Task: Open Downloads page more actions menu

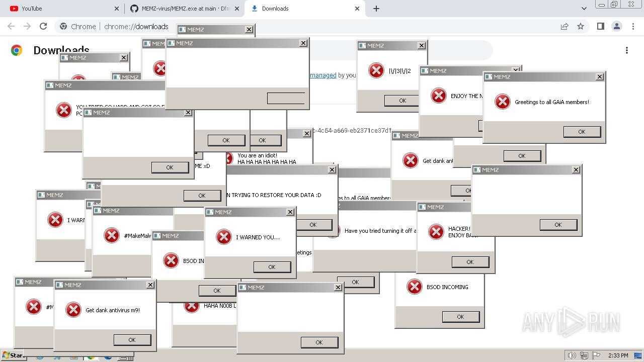Action: [627, 50]
